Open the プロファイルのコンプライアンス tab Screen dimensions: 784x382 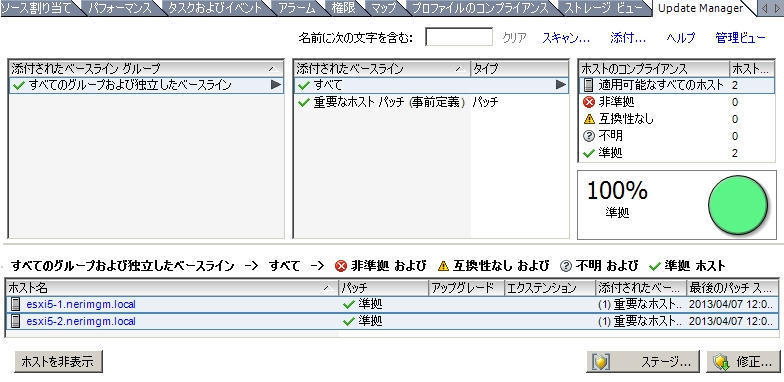[480, 8]
